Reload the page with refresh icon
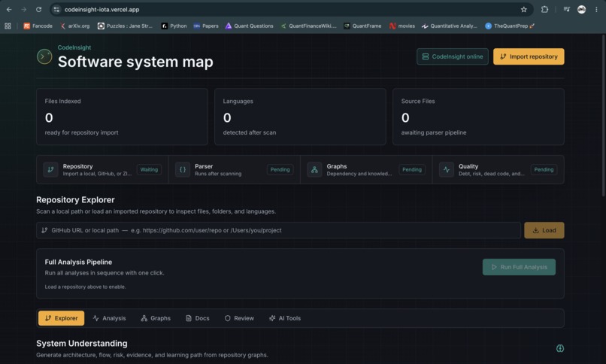 [38, 9]
